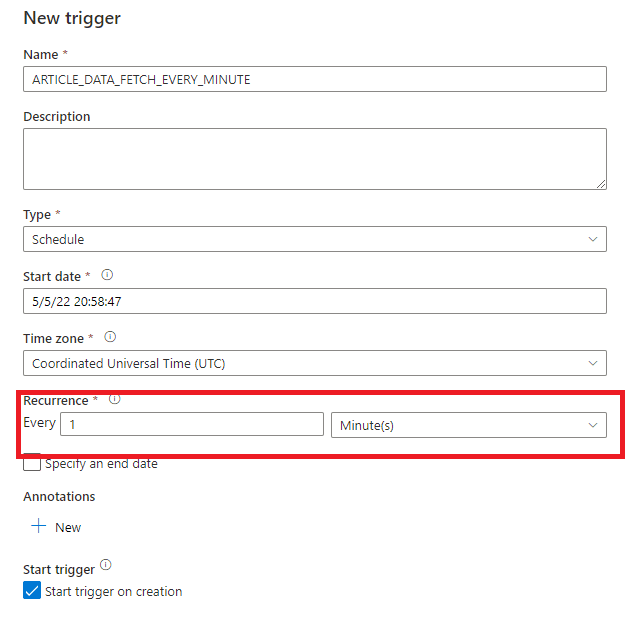This screenshot has width=628, height=638.
Task: Click the Name field label
Action: click(40, 54)
